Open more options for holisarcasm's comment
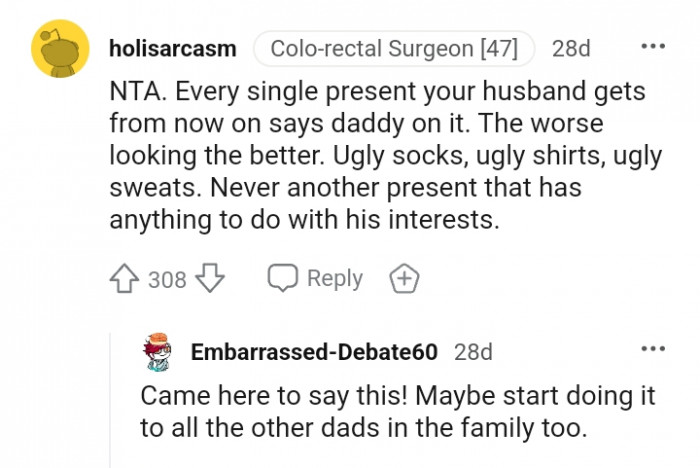700x468 pixels. coord(653,48)
